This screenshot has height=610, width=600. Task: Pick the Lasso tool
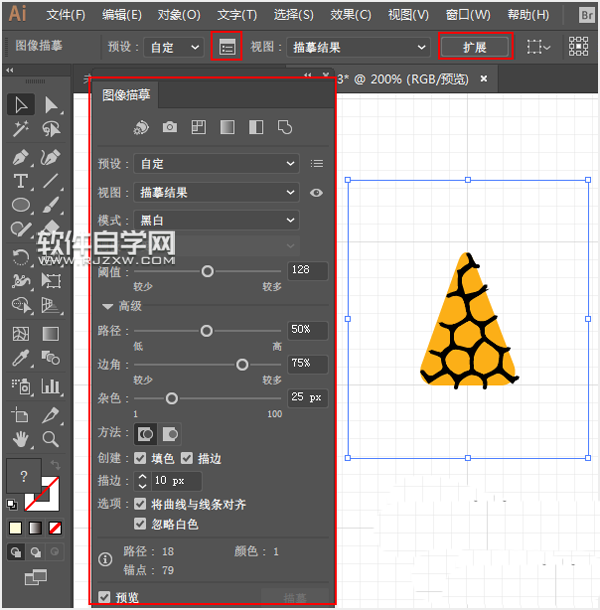51,129
